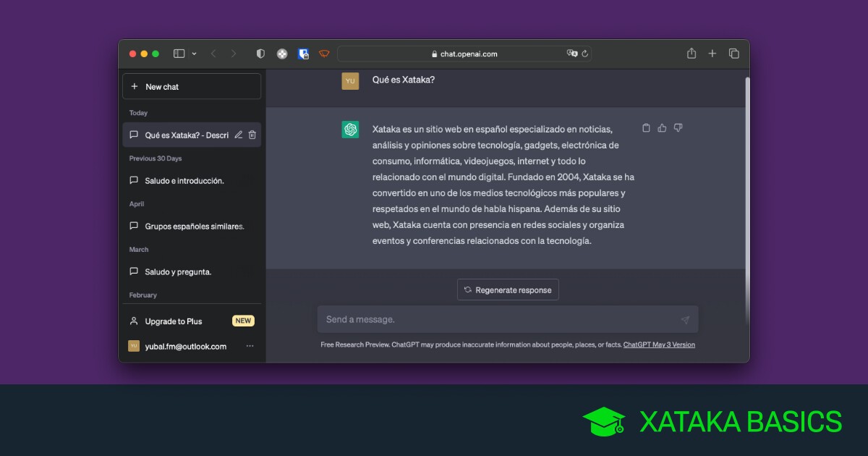The height and width of the screenshot is (456, 868).
Task: Copy the ChatGPT response to clipboard
Action: click(646, 128)
